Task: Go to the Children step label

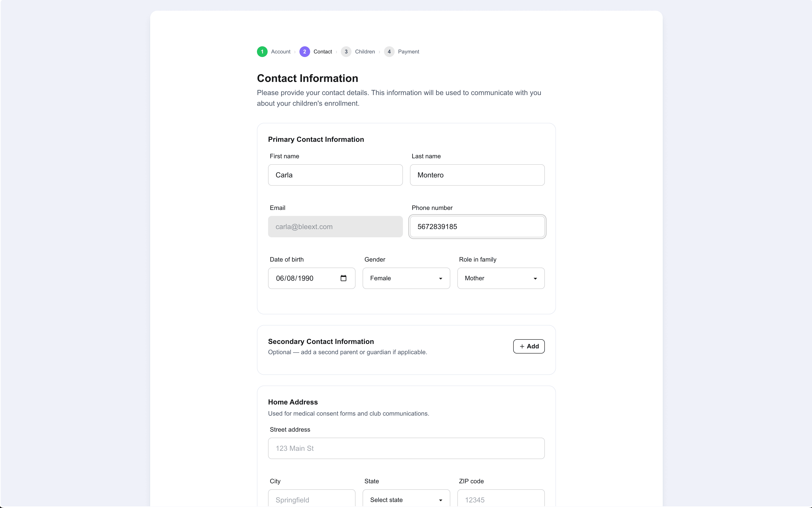Action: click(x=365, y=52)
